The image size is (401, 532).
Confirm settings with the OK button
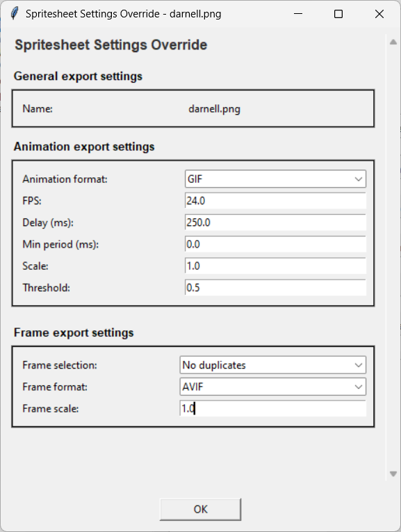pos(200,509)
